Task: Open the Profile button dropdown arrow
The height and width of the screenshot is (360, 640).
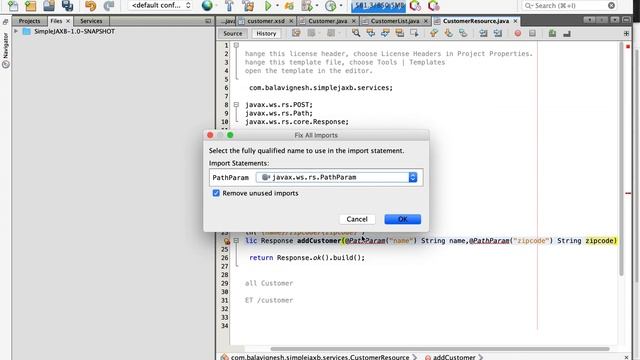Action: 317,6
